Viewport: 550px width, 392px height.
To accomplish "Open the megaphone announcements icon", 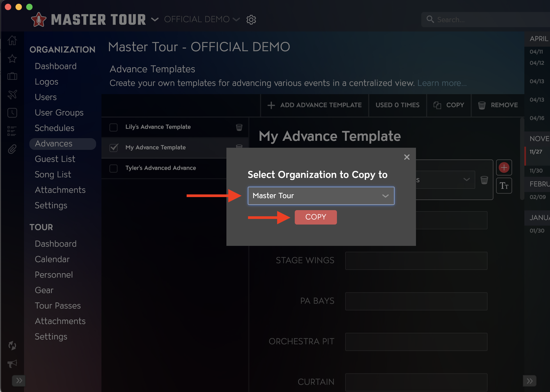I will (12, 363).
